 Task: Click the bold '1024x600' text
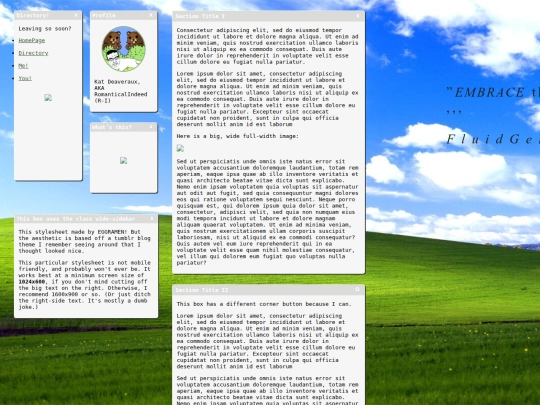point(32,282)
